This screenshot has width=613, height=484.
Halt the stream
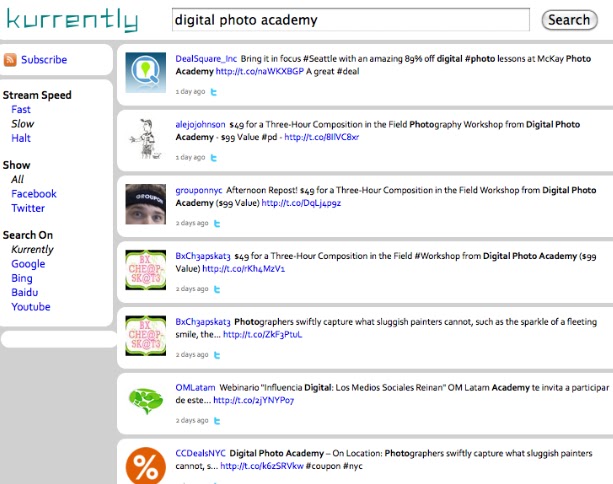[21, 138]
